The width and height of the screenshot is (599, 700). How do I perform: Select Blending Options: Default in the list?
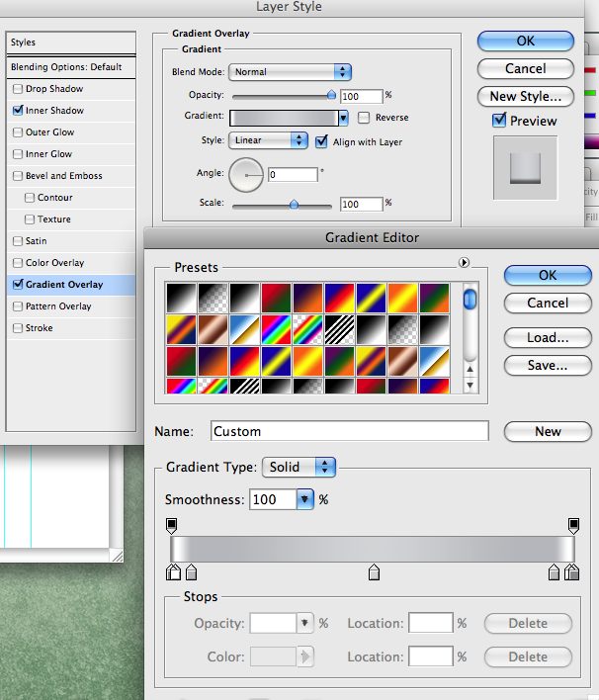tap(71, 67)
